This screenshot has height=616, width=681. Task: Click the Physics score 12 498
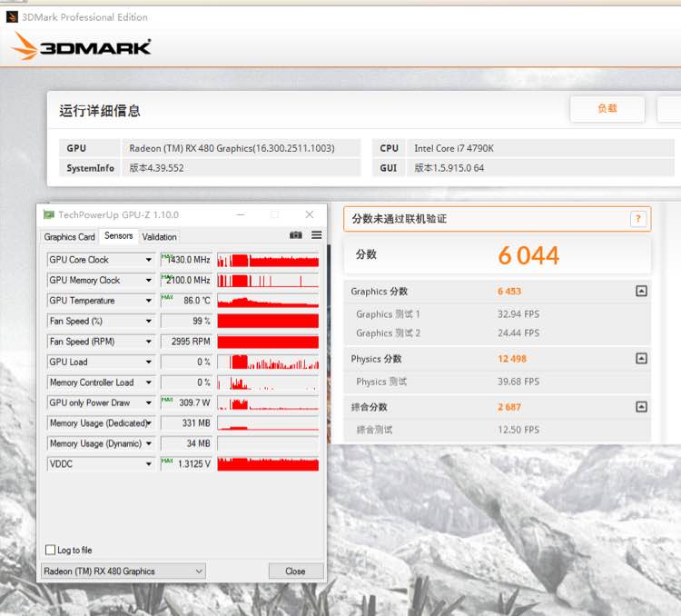(x=511, y=359)
